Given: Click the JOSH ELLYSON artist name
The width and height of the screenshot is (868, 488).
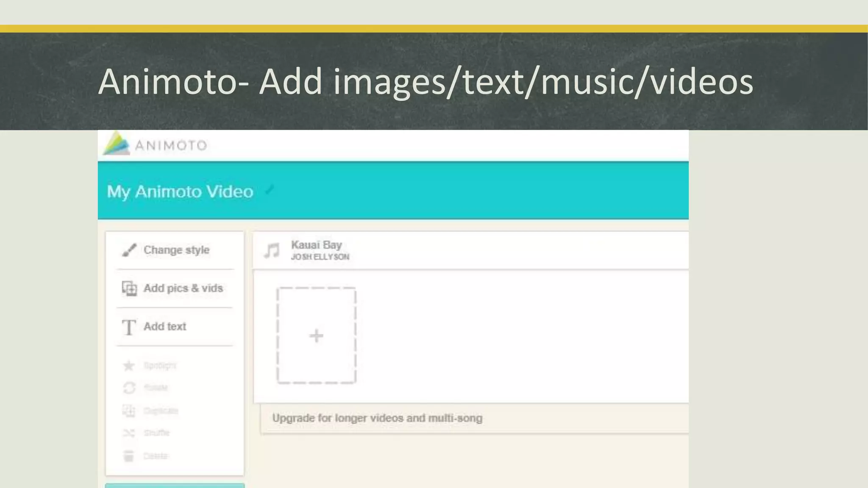Looking at the screenshot, I should 320,257.
